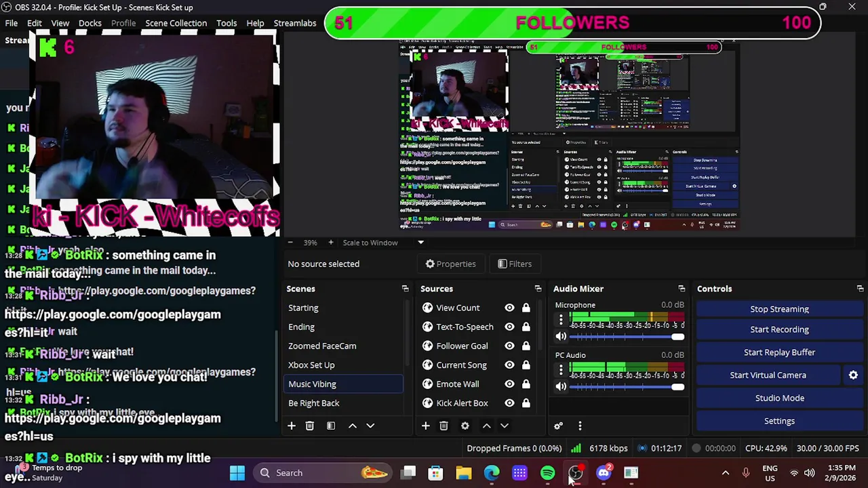Open the Streamlabs menu

click(295, 23)
